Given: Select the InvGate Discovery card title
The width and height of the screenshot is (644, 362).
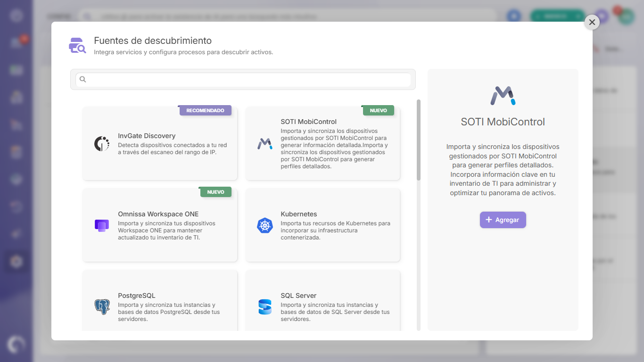Looking at the screenshot, I should pos(147,136).
